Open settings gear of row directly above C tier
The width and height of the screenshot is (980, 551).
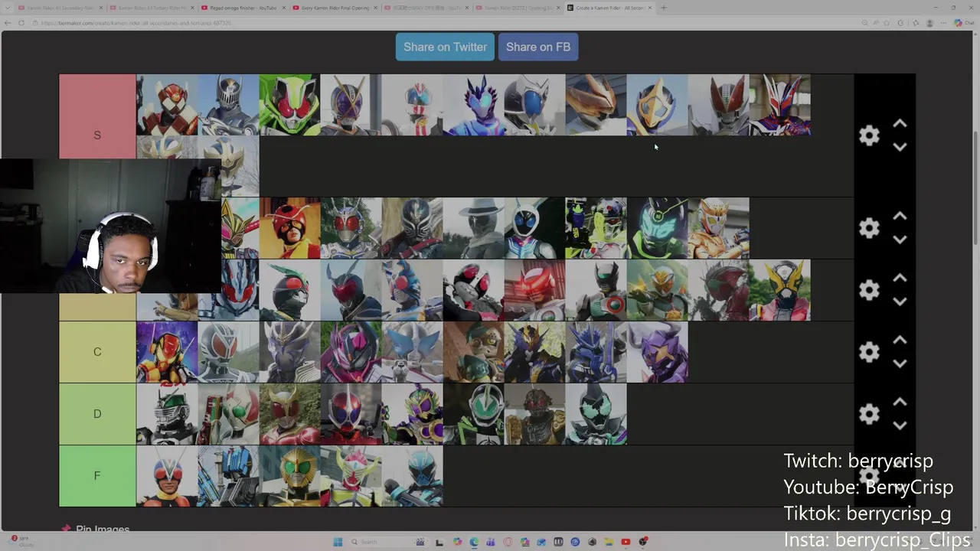pyautogui.click(x=869, y=290)
